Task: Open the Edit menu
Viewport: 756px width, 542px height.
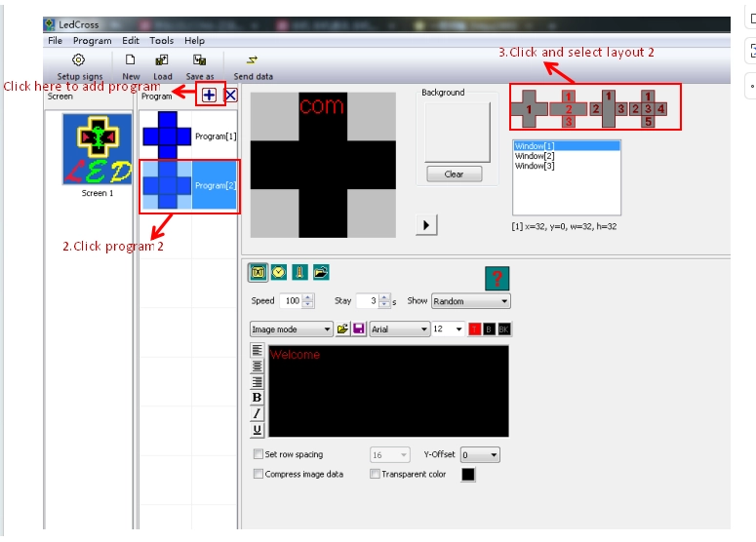Action: [x=130, y=41]
